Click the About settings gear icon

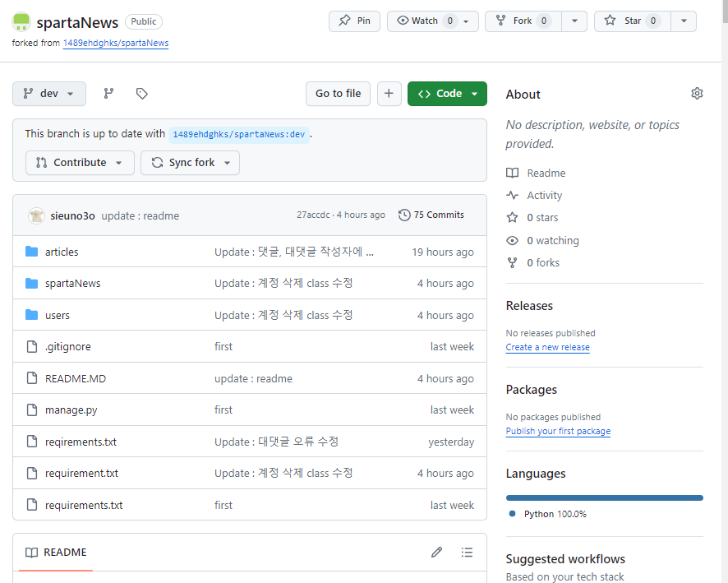(x=697, y=94)
